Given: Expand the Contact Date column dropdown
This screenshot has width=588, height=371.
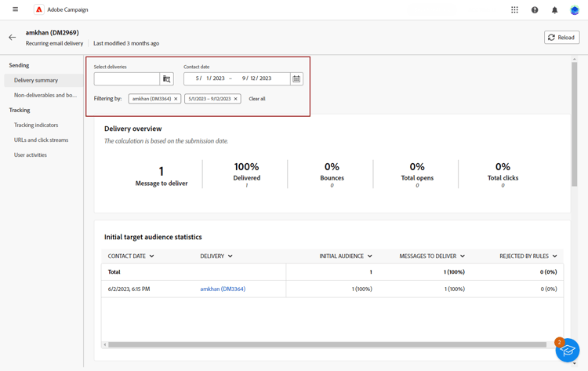Looking at the screenshot, I should tap(151, 256).
